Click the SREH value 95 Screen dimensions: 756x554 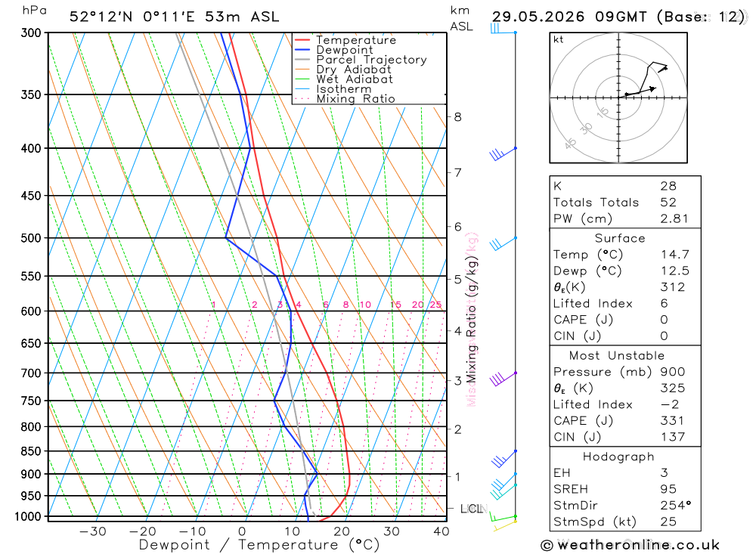coord(668,490)
